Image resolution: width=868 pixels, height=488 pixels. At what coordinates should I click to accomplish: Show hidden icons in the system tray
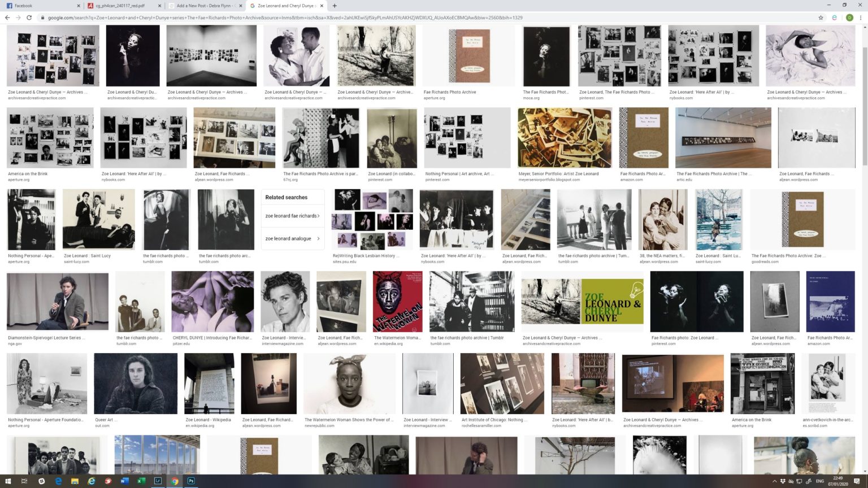[774, 481]
